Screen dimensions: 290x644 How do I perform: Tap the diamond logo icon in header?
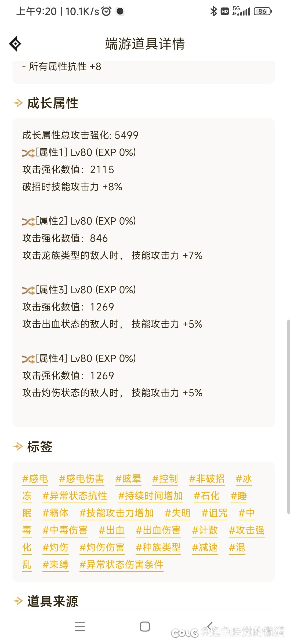point(15,43)
